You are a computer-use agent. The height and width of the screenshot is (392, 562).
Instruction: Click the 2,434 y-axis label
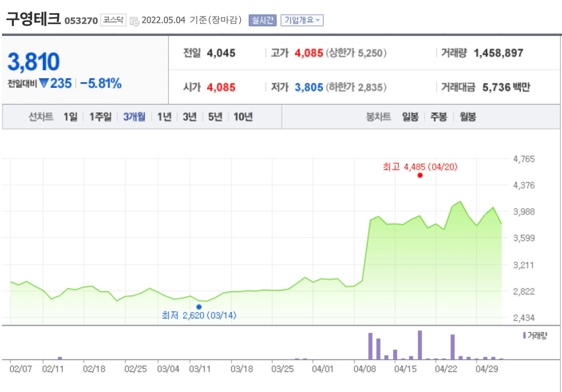(x=524, y=318)
